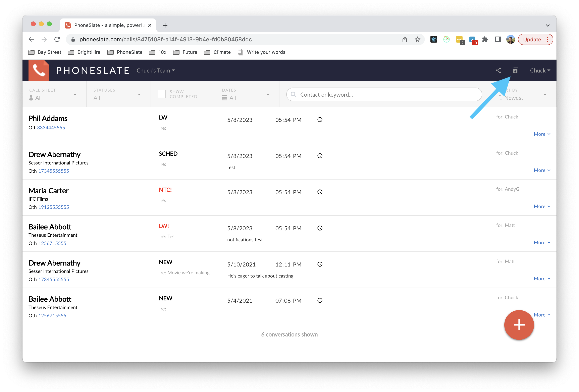The width and height of the screenshot is (579, 392).
Task: Expand More on Phil Addams row
Action: [542, 134]
